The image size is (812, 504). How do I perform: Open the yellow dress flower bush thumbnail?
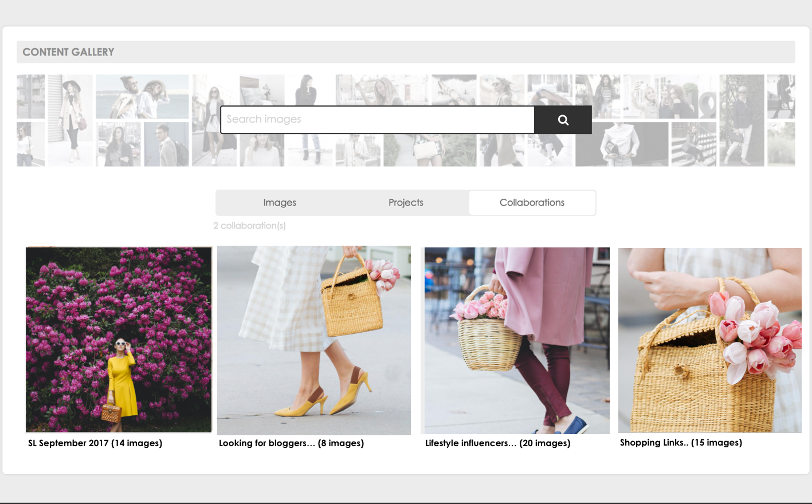[119, 340]
